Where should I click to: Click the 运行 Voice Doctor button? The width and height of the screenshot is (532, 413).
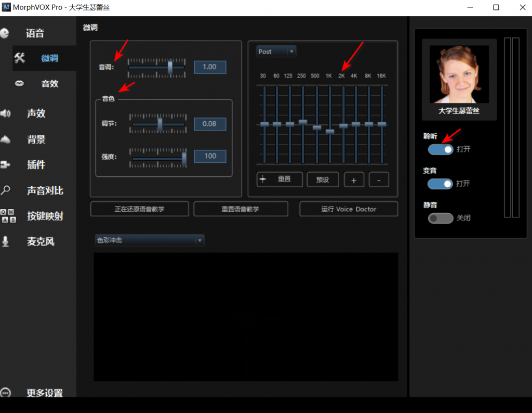click(349, 209)
